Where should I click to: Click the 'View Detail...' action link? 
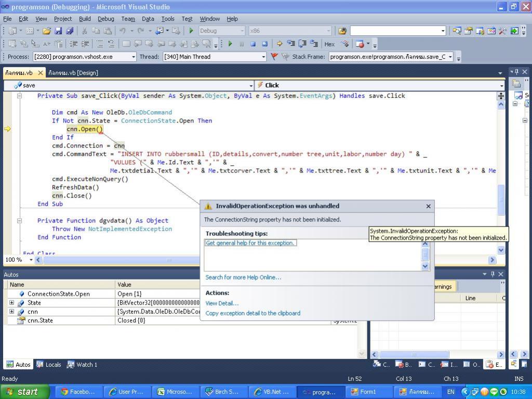pyautogui.click(x=222, y=303)
